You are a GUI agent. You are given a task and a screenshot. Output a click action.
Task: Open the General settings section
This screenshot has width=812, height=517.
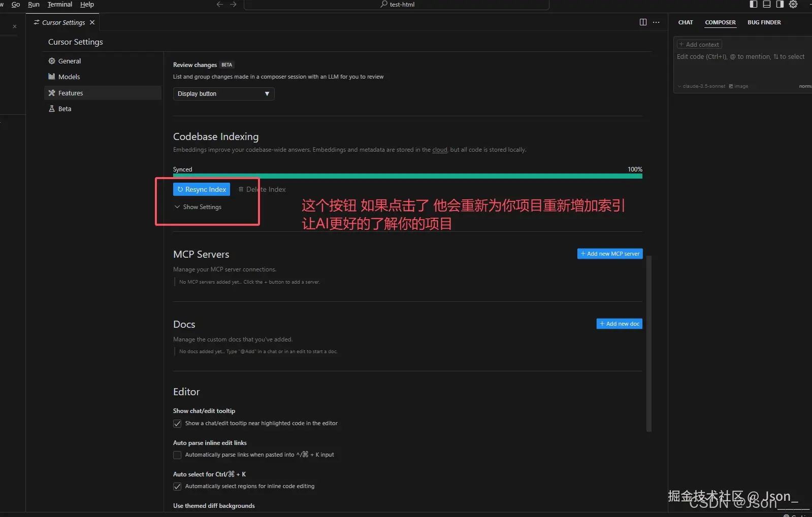[103, 61]
